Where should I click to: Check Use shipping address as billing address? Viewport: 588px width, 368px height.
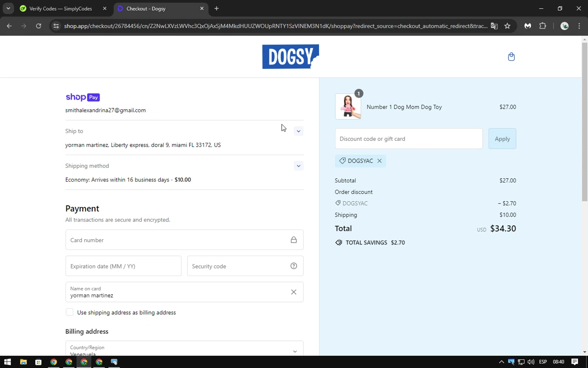(69, 312)
